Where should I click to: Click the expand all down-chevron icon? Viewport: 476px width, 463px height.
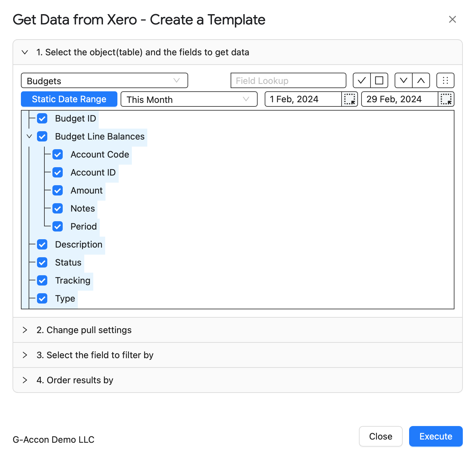[x=404, y=80]
